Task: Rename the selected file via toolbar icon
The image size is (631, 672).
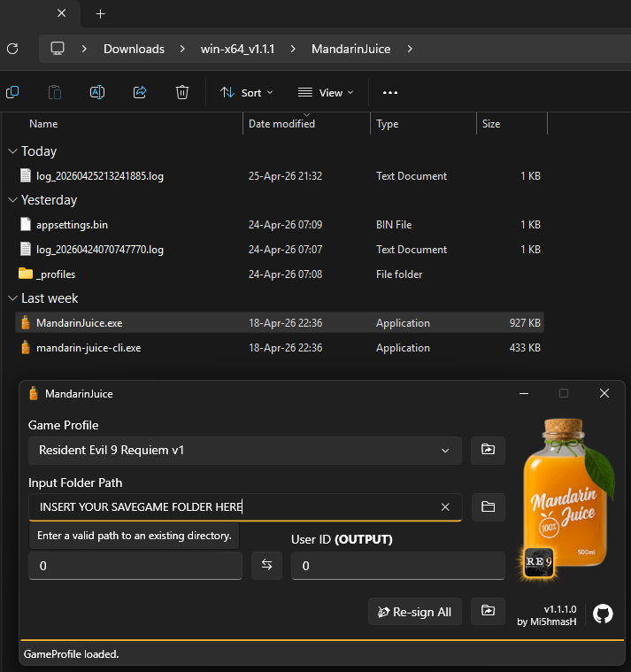Action: pyautogui.click(x=97, y=92)
